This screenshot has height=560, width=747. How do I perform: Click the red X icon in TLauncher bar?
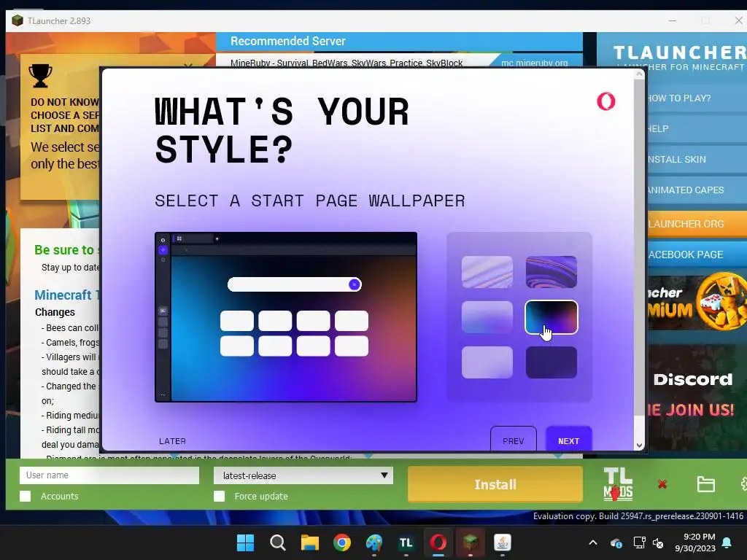pyautogui.click(x=662, y=484)
